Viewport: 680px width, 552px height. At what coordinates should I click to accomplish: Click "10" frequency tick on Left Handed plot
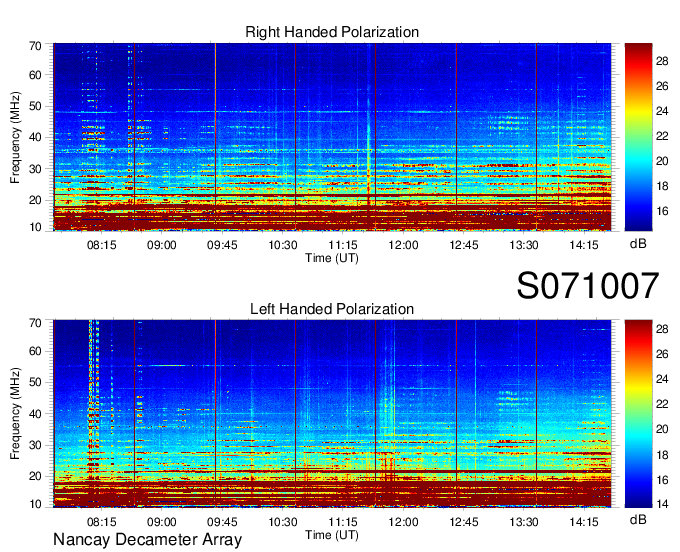click(x=35, y=504)
